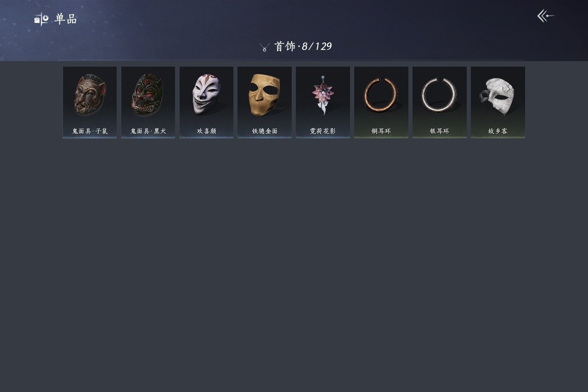588x392 pixels.
Task: Click the back arrow icon at top right
Action: pos(546,16)
